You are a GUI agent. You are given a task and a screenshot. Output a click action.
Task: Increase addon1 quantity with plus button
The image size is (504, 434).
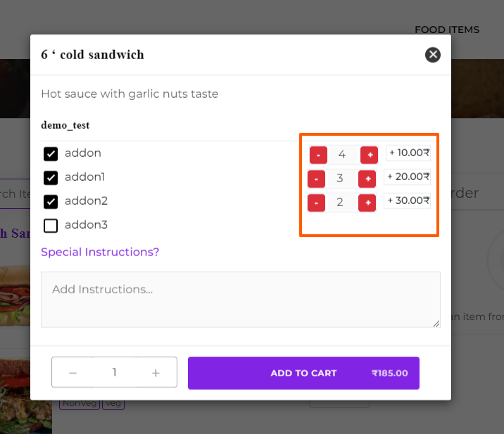367,179
